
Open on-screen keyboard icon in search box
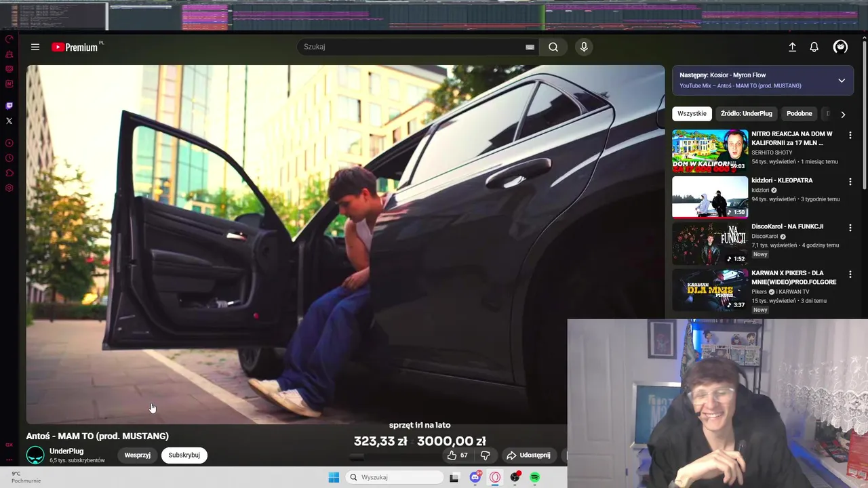530,47
